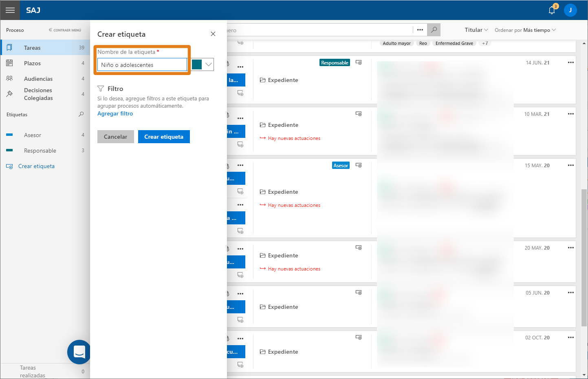Click the date 14 JUN. 21
Viewport: 588px width, 379px height.
click(x=537, y=63)
